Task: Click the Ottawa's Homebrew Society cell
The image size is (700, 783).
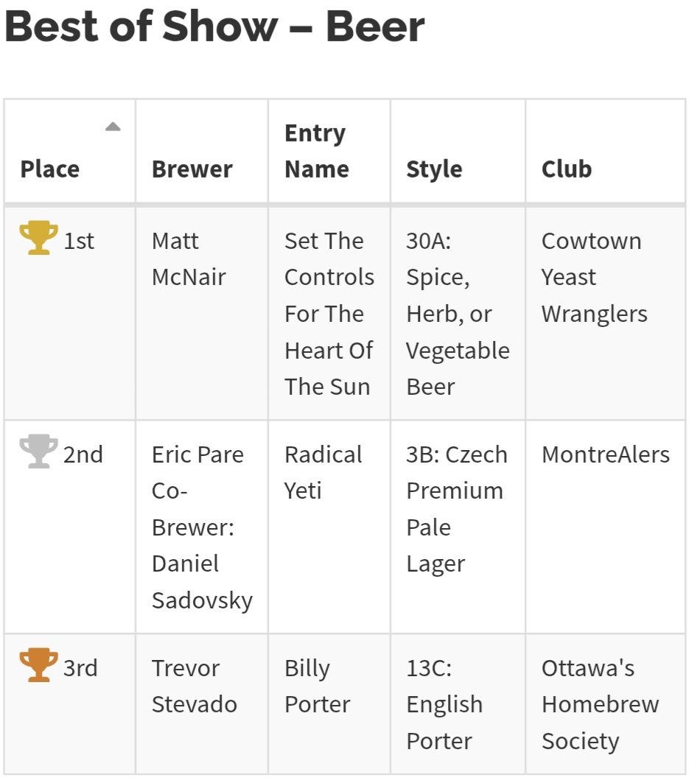Action: pos(600,704)
